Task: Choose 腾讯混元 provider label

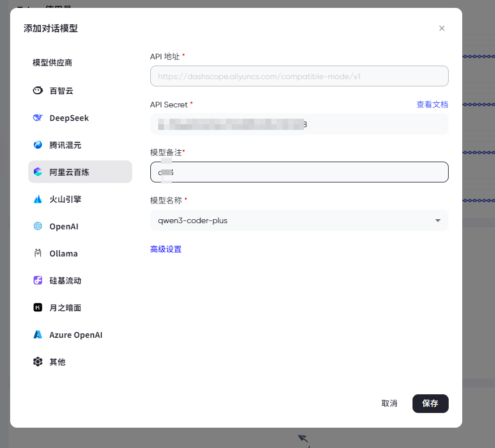Action: click(65, 145)
